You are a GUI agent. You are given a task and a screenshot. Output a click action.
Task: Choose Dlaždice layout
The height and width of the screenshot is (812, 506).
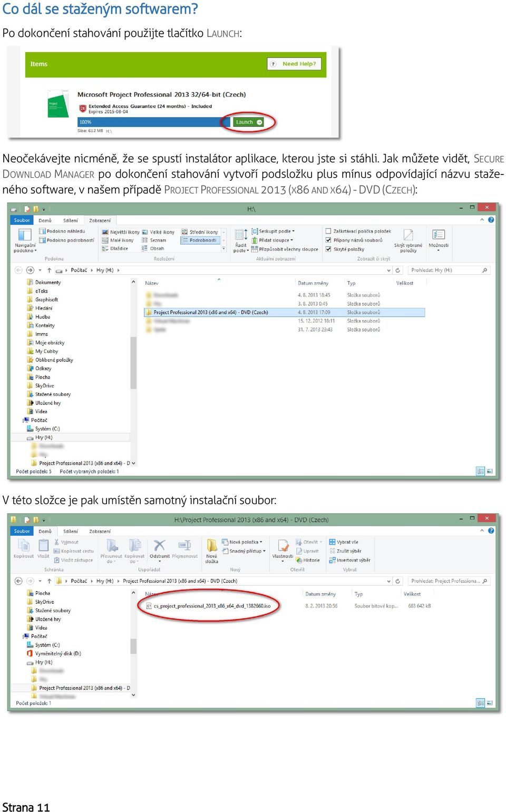click(x=115, y=248)
